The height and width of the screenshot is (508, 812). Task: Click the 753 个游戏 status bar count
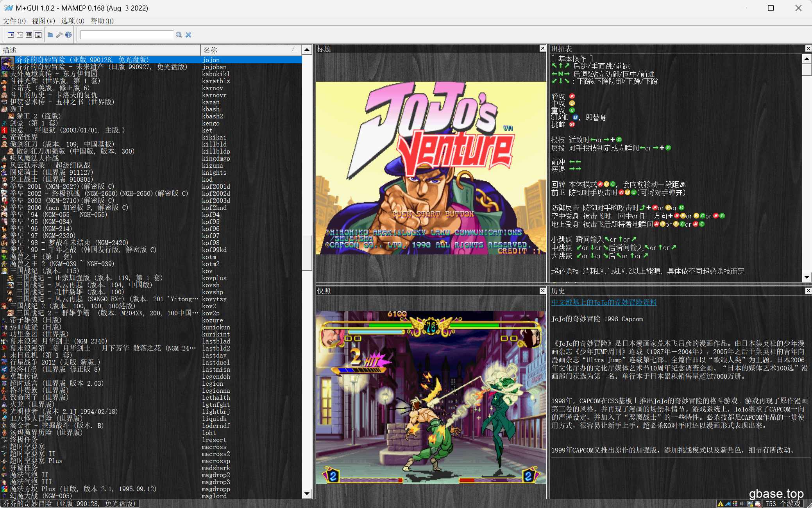[x=783, y=504]
